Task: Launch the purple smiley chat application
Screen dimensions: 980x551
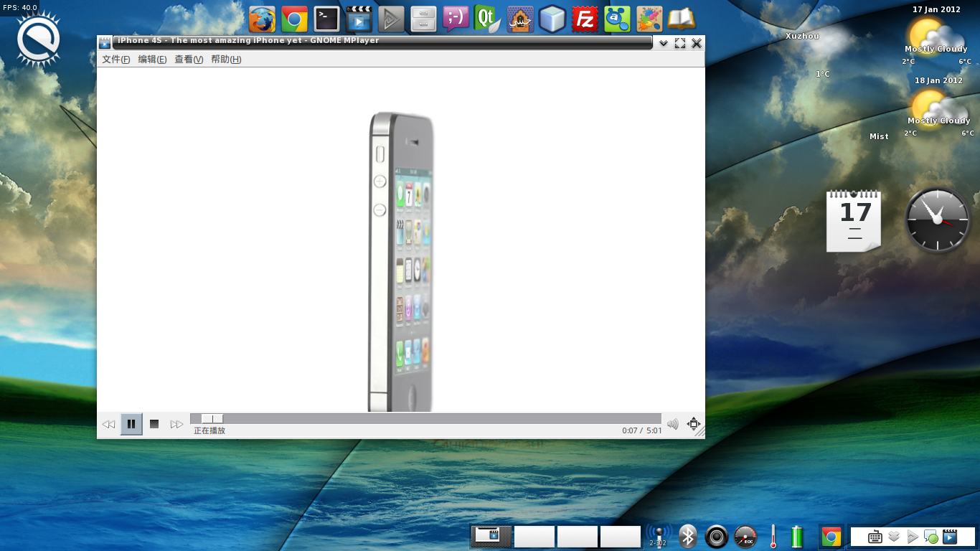Action: (456, 19)
